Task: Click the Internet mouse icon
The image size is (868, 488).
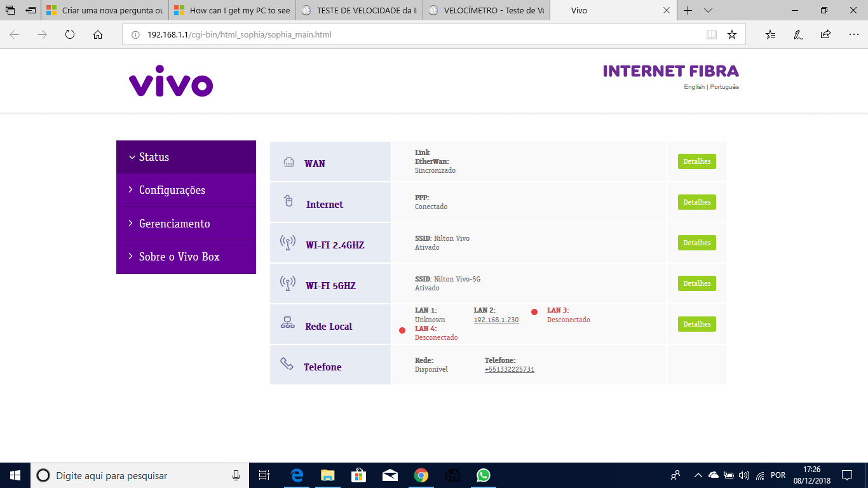Action: tap(288, 201)
